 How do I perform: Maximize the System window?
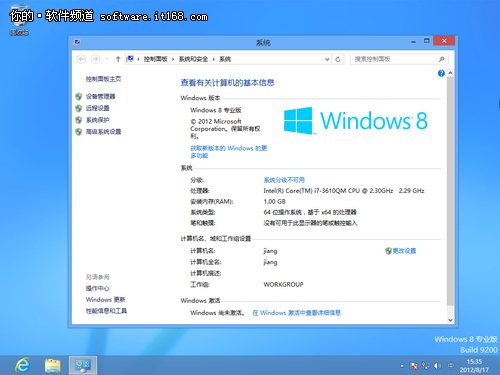(426, 41)
